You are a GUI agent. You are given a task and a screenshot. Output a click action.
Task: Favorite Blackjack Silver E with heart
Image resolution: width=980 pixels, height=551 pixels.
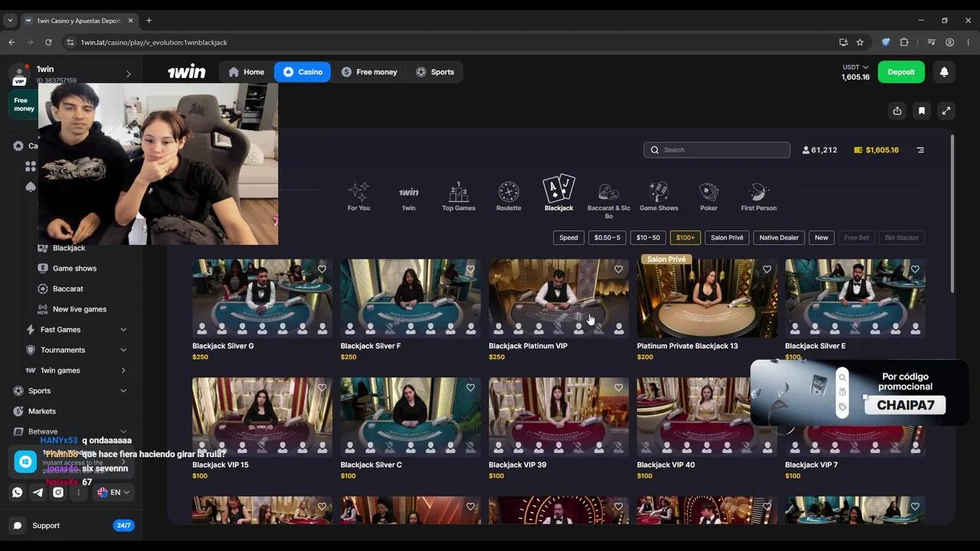[x=915, y=269]
